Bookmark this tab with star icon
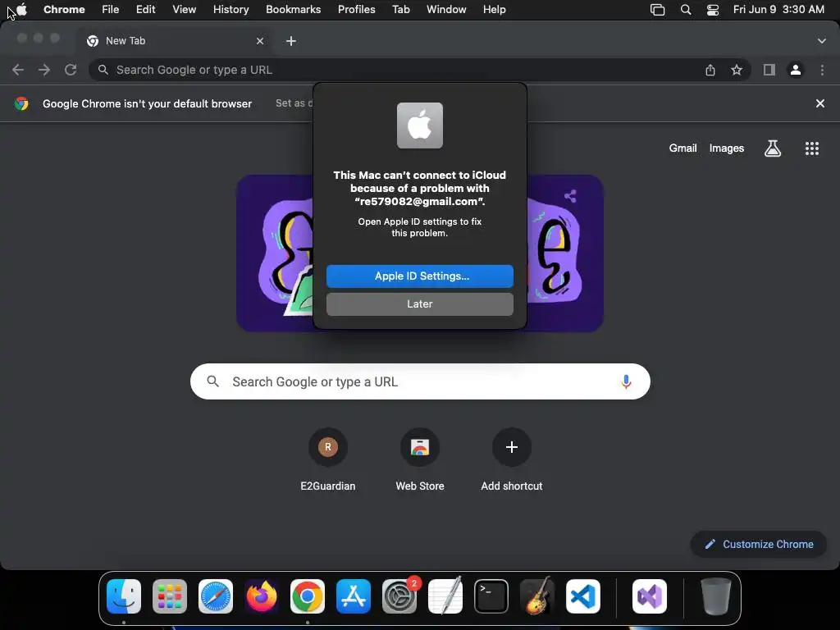Viewport: 840px width, 630px height. point(737,70)
